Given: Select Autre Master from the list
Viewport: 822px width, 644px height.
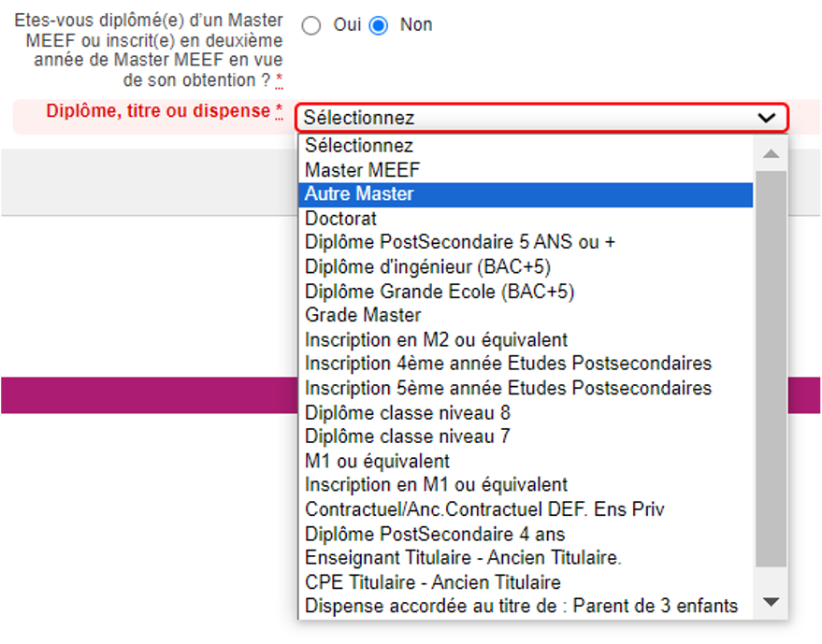Looking at the screenshot, I should click(x=359, y=194).
